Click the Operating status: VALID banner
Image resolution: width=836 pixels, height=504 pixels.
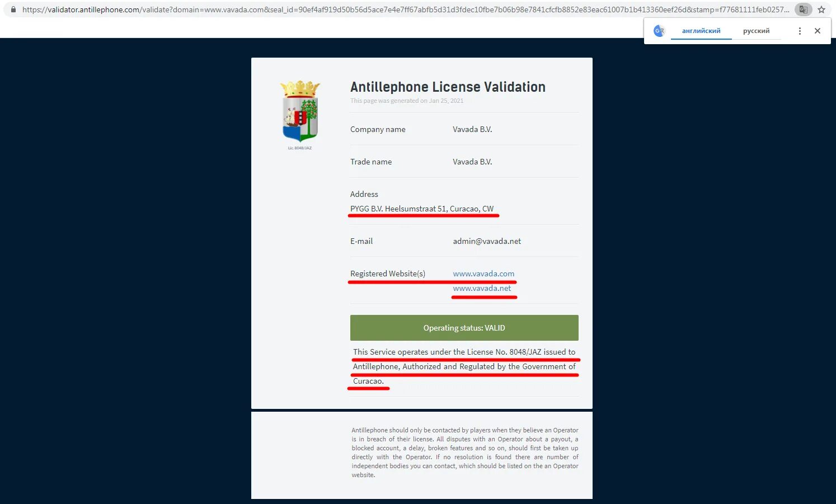[464, 328]
